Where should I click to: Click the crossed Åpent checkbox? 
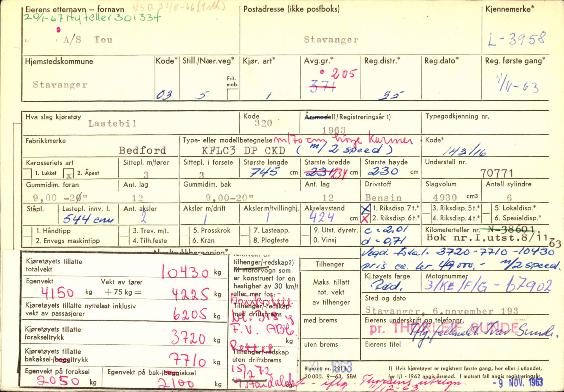click(69, 173)
